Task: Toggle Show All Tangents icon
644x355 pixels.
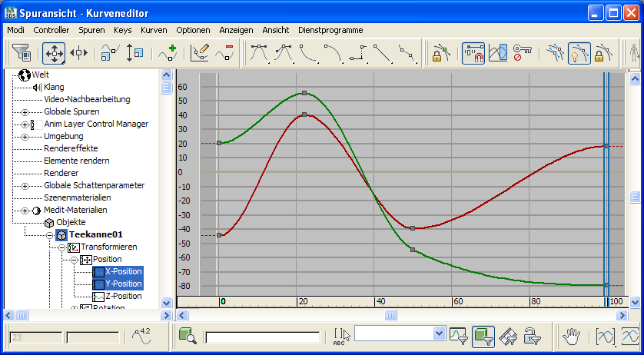Action: (x=555, y=53)
